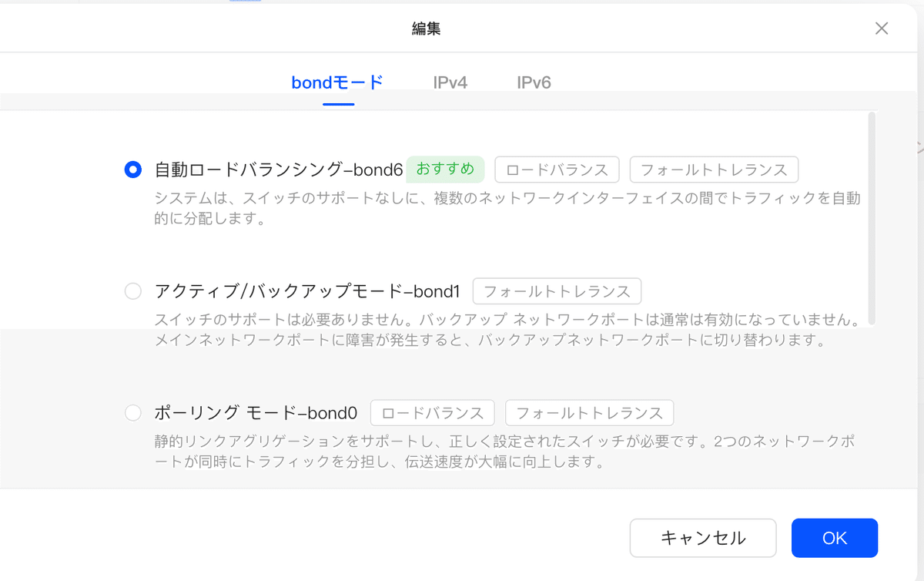The width and height of the screenshot is (924, 581).
Task: Open the bondモード tab
Action: click(x=338, y=82)
